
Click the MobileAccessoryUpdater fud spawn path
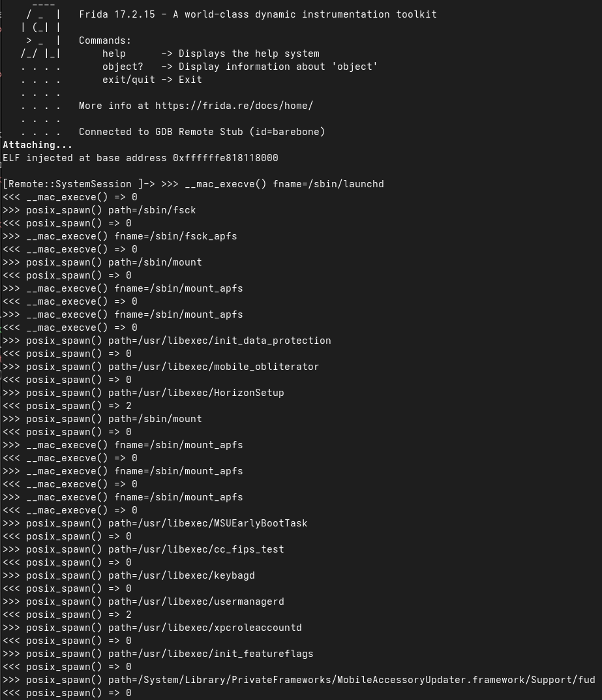352,680
